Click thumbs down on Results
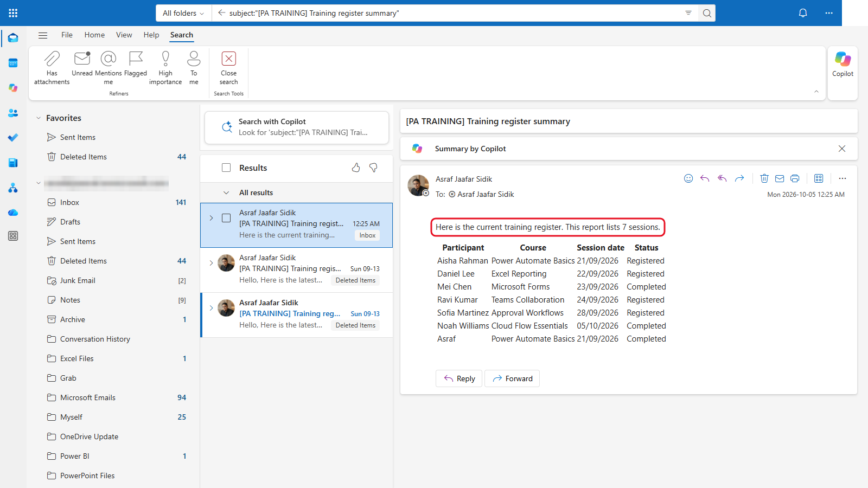The height and width of the screenshot is (488, 868). pyautogui.click(x=373, y=168)
